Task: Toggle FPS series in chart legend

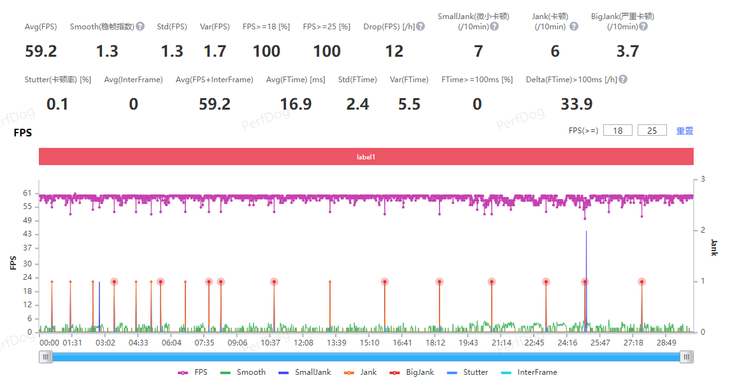Action: [192, 372]
